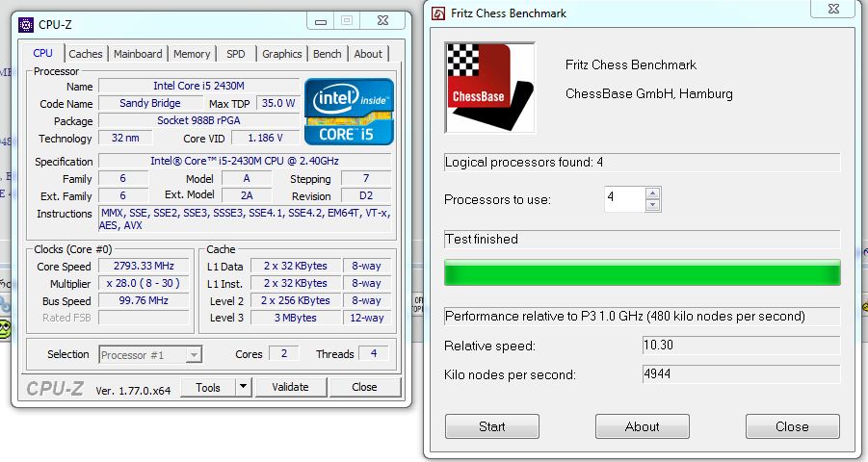
Task: Click the Technology value 32 nm
Action: 125,138
